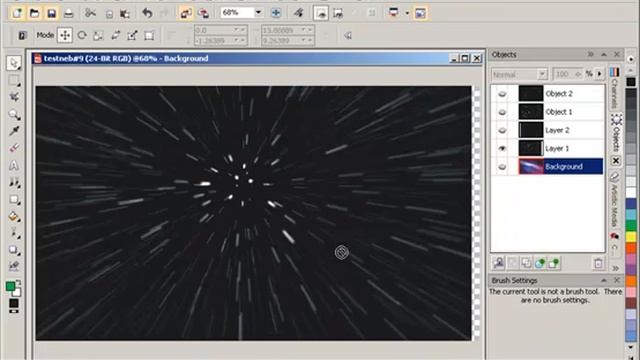
Task: Show the Background layer with eye icon
Action: pos(502,167)
